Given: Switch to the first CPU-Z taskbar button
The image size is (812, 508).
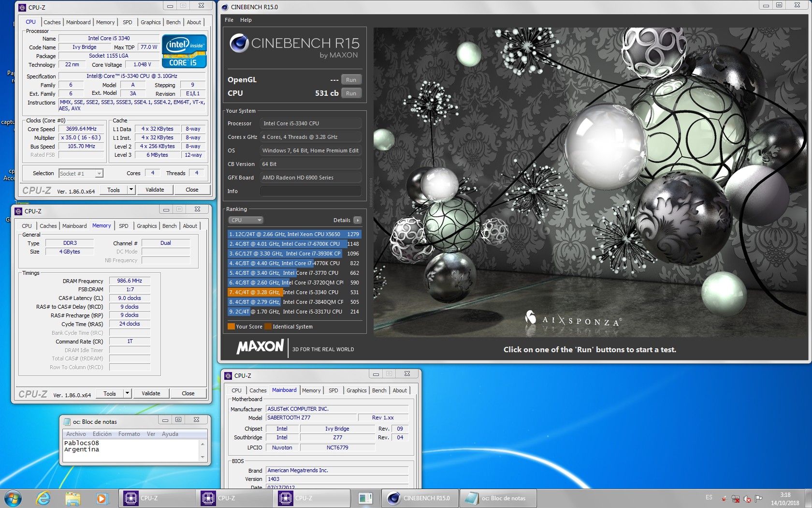Looking at the screenshot, I should tap(157, 498).
